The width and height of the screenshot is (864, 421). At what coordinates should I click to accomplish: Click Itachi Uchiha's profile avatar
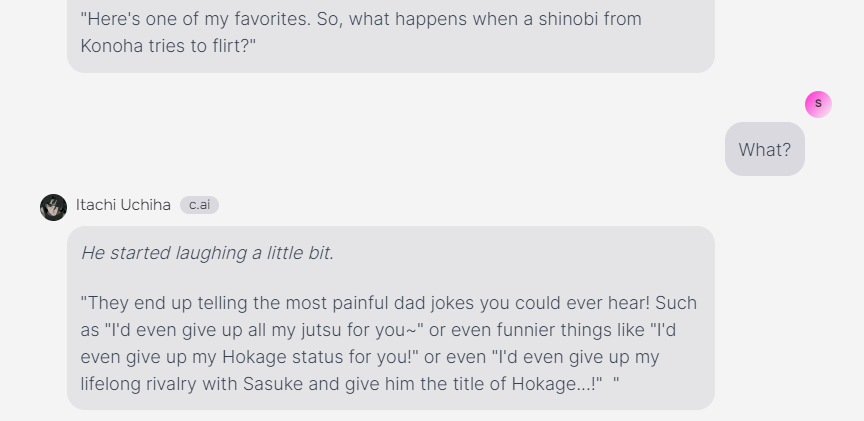(53, 207)
